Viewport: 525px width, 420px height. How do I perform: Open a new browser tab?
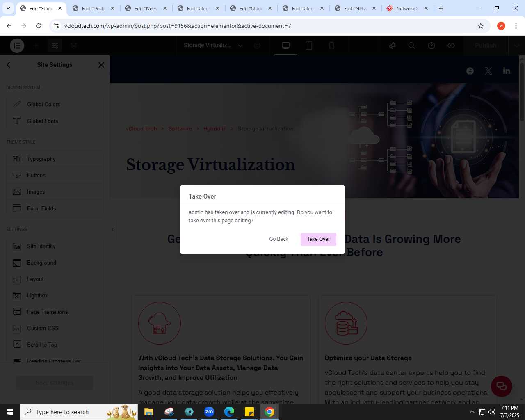(x=441, y=8)
